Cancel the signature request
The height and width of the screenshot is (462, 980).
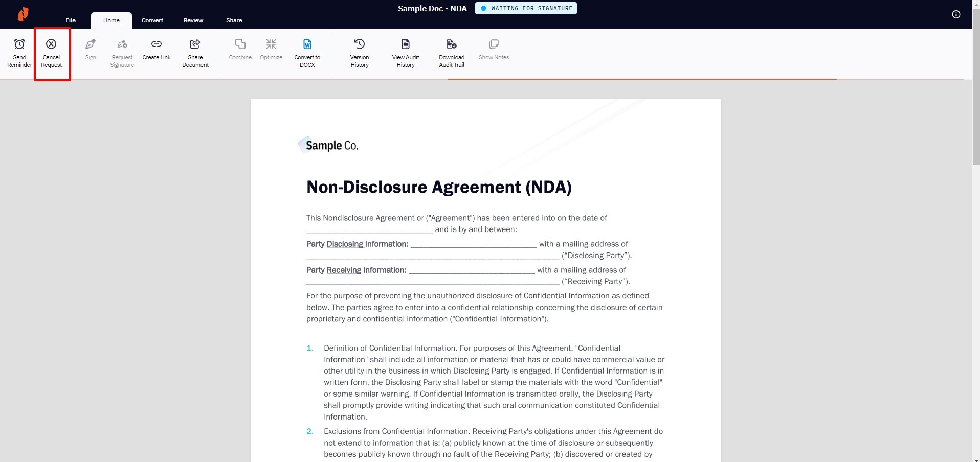[51, 53]
